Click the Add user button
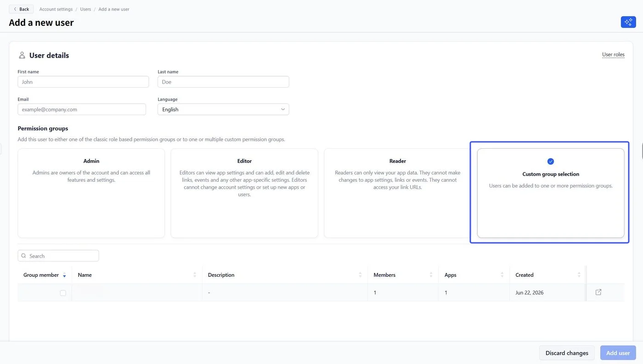This screenshot has height=364, width=643. pos(618,353)
